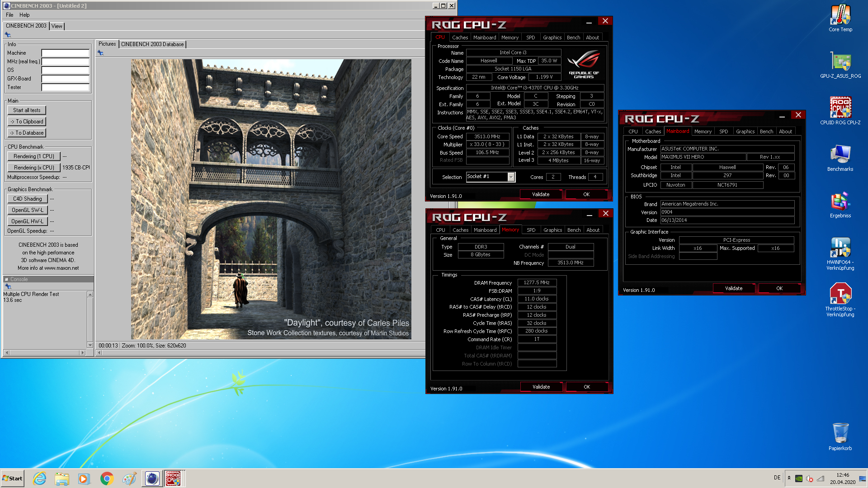Open Windows Media Player taskbar icon
This screenshot has width=868, height=488.
(x=84, y=479)
